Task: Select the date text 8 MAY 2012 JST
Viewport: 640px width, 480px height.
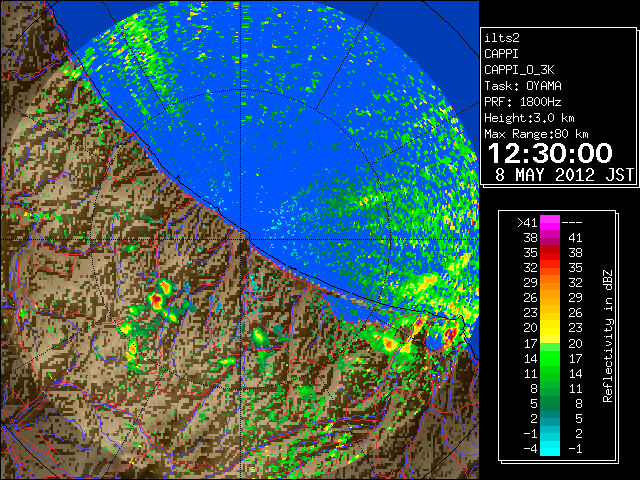Action: point(564,175)
